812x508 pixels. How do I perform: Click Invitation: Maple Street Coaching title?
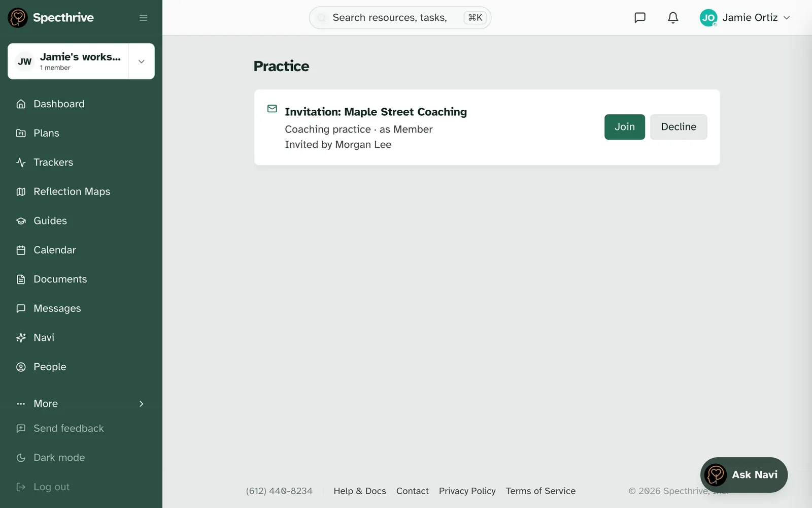click(x=376, y=112)
